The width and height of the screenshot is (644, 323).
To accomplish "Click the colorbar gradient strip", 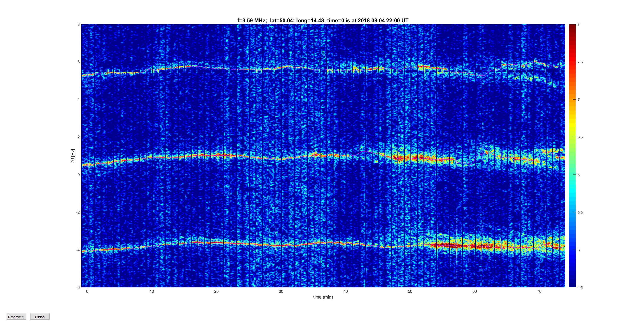I will [x=572, y=156].
